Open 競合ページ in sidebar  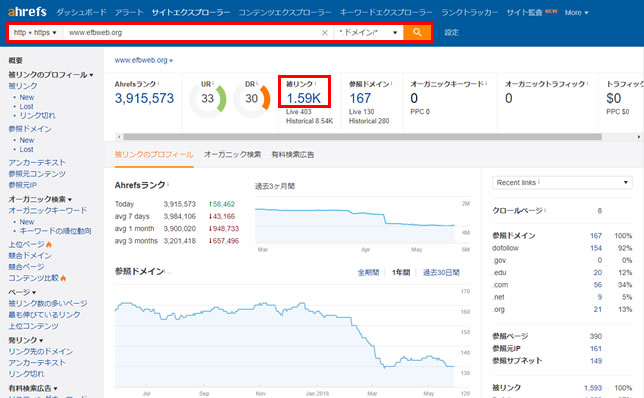tap(26, 267)
